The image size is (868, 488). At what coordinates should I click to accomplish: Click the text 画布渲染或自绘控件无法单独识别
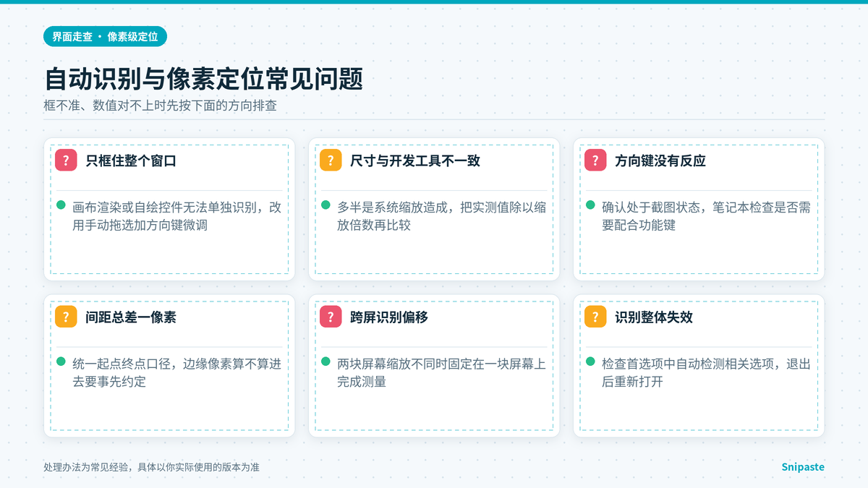point(163,207)
